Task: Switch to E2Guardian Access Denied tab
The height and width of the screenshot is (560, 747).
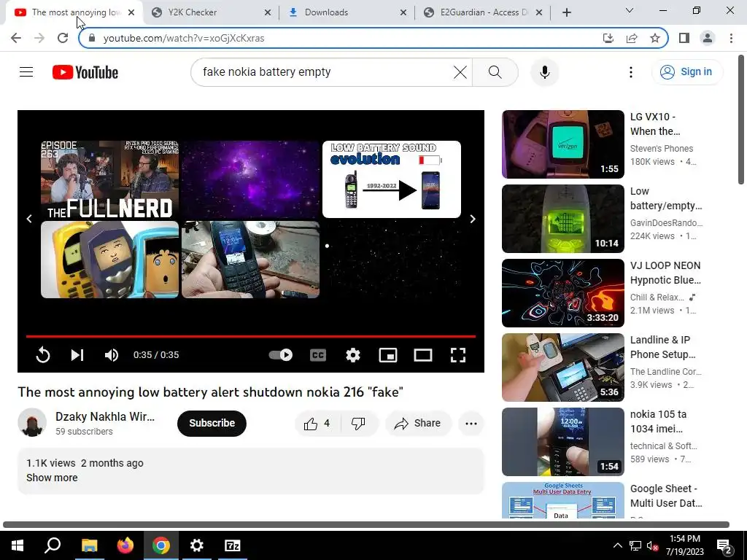Action: (483, 13)
